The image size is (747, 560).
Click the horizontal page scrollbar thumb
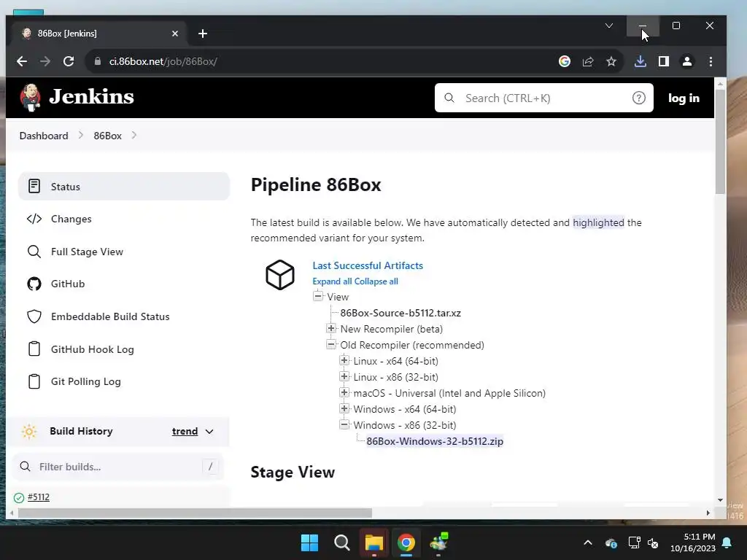click(x=195, y=513)
